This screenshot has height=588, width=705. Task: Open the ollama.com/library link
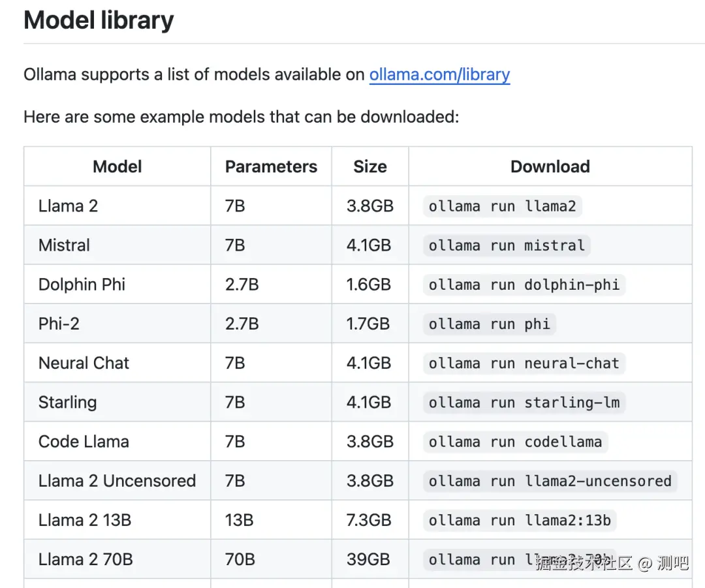pos(439,74)
